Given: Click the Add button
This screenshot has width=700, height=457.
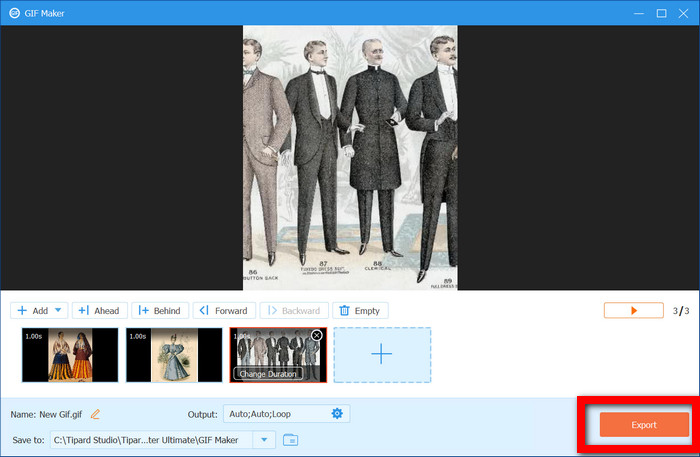Looking at the screenshot, I should pyautogui.click(x=33, y=311).
